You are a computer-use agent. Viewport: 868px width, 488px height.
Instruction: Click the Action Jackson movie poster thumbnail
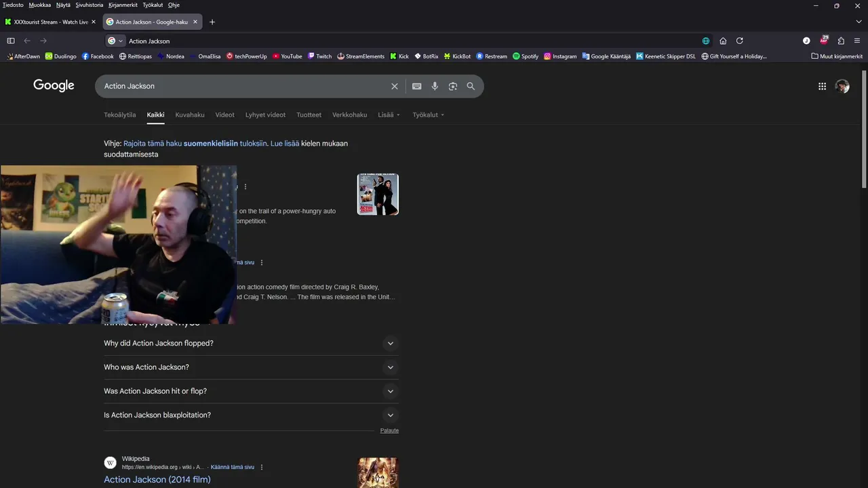(378, 195)
